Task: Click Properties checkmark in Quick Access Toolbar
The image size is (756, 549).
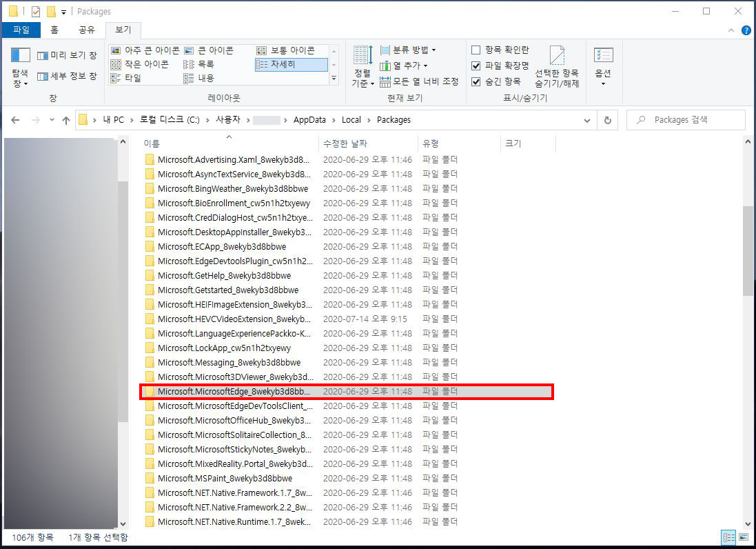Action: 36,11
